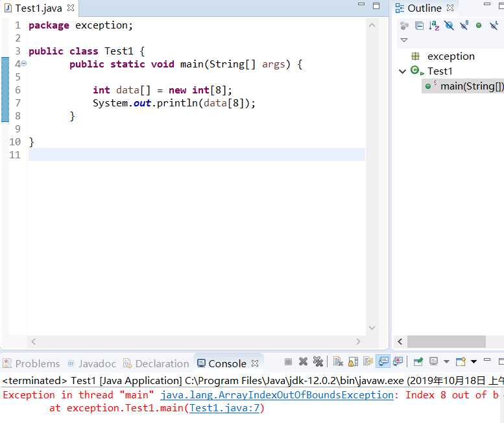Collapse the Test1 class node in the Outline
The height and width of the screenshot is (423, 504).
(x=402, y=71)
